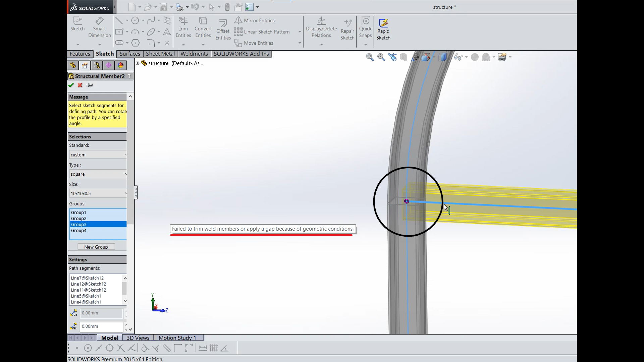644x362 pixels.
Task: Click Zoom to Area icon
Action: [381, 57]
